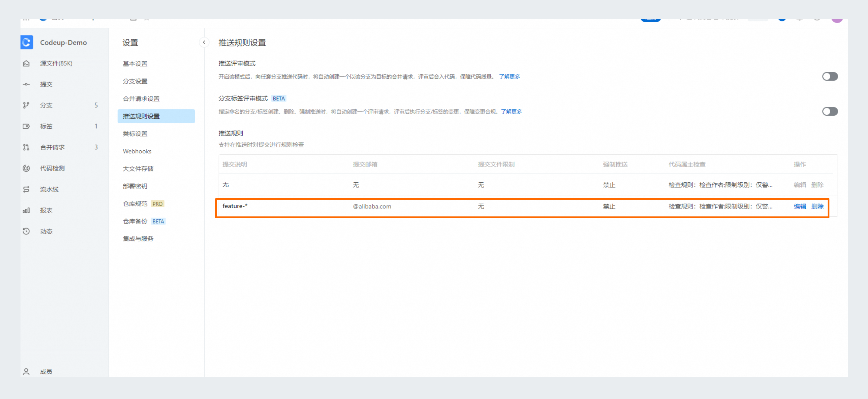The height and width of the screenshot is (399, 868).
Task: Click the feature-* commit message cell
Action: coord(235,206)
